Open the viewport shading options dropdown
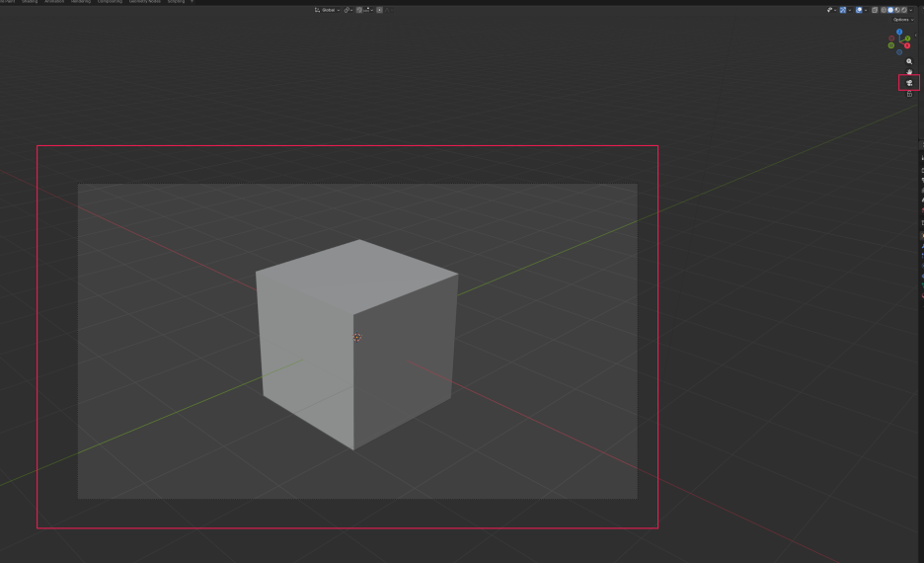This screenshot has width=924, height=563. [911, 10]
